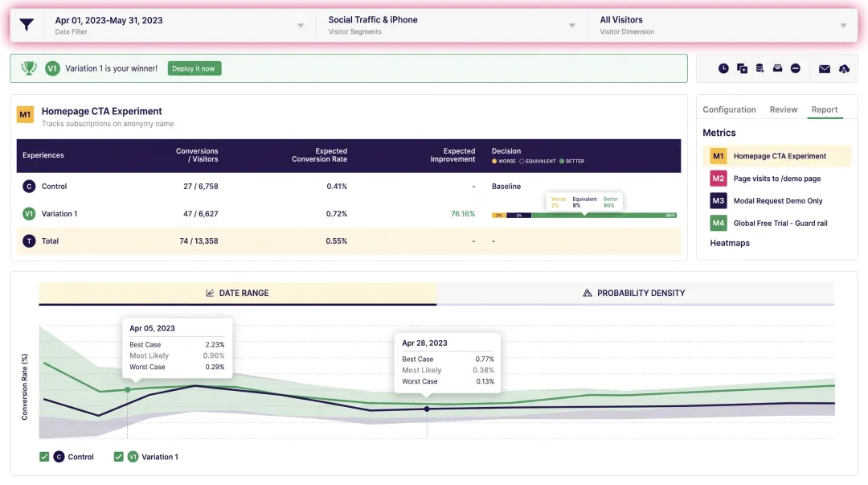Click the 74 / 13,358 total cell

tap(199, 241)
